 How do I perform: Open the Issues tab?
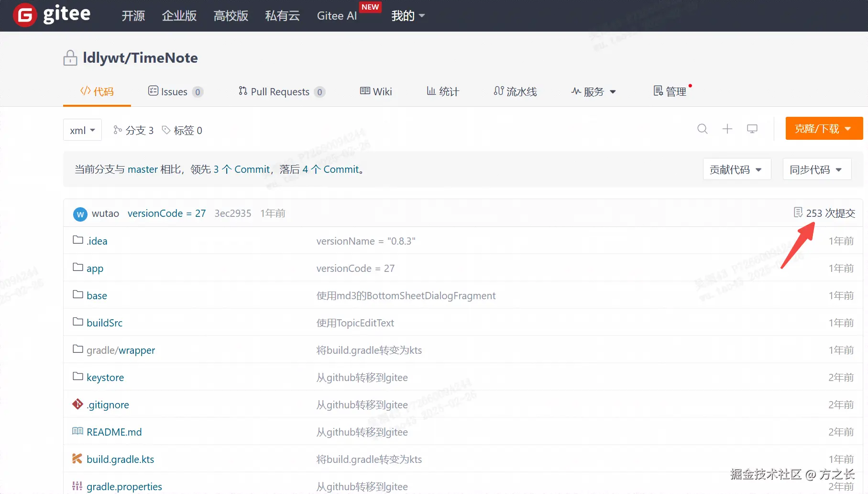[176, 91]
